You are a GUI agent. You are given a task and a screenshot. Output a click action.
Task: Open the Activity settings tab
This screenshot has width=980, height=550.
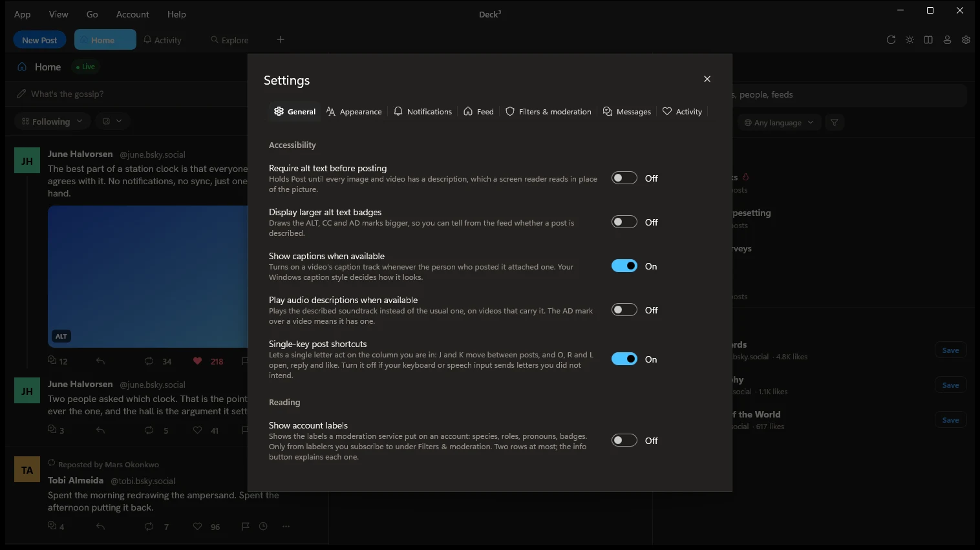[682, 111]
